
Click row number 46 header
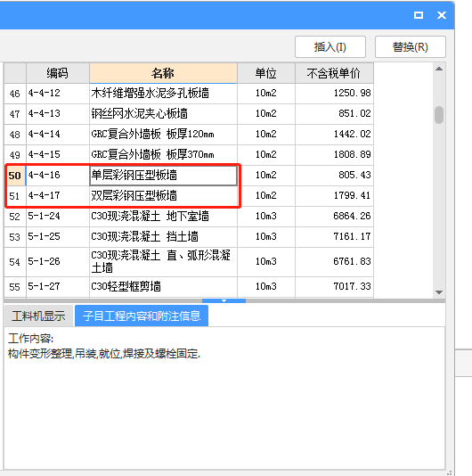(15, 94)
